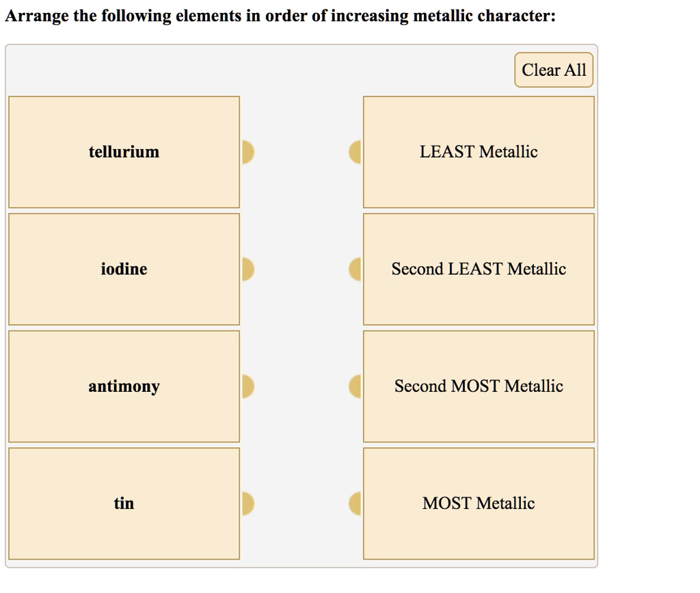Viewport: 700px width, 593px height.
Task: Click the connector dot on LEAST Metallic box
Action: pyautogui.click(x=355, y=152)
